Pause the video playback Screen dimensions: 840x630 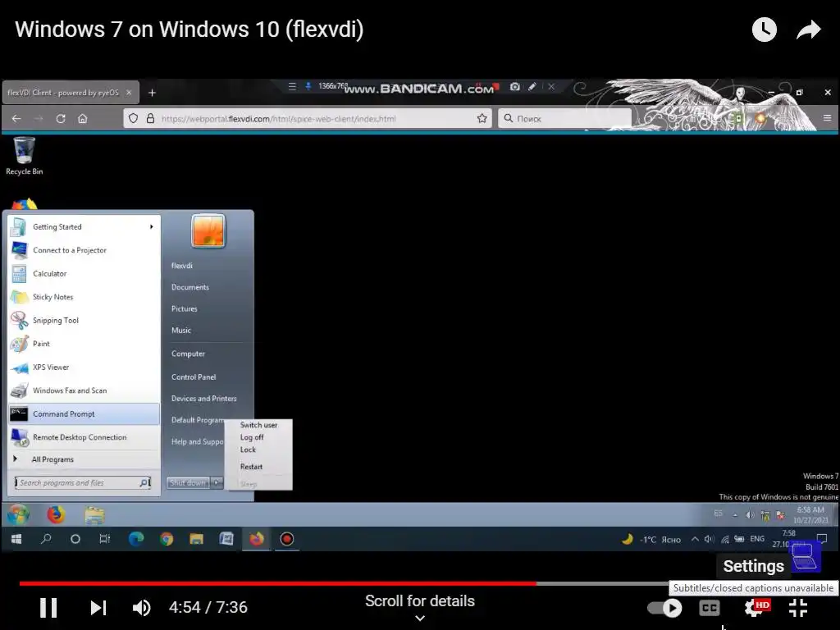click(x=48, y=608)
